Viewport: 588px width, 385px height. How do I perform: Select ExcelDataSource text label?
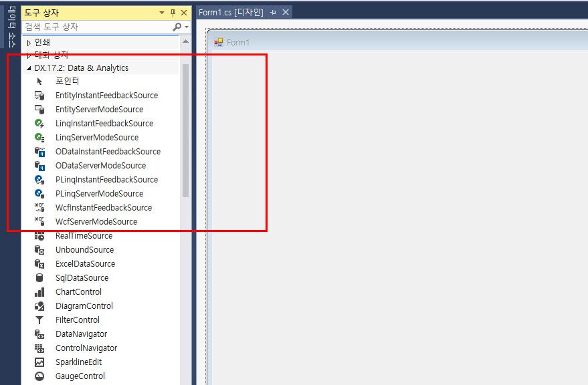86,263
